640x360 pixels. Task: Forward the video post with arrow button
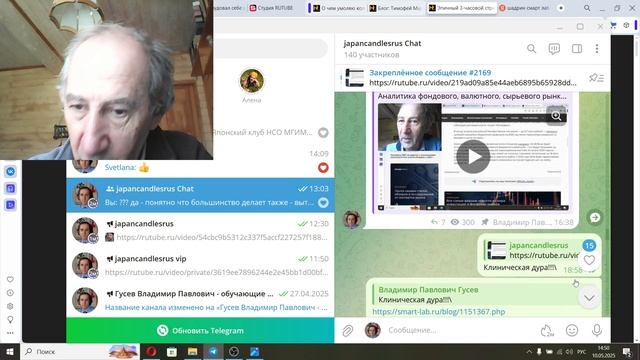point(595,218)
